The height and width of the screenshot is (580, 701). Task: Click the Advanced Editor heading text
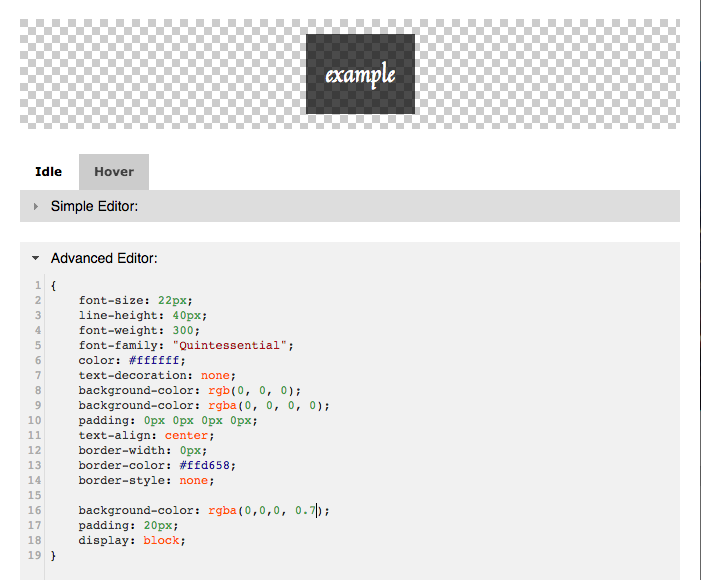coord(104,258)
